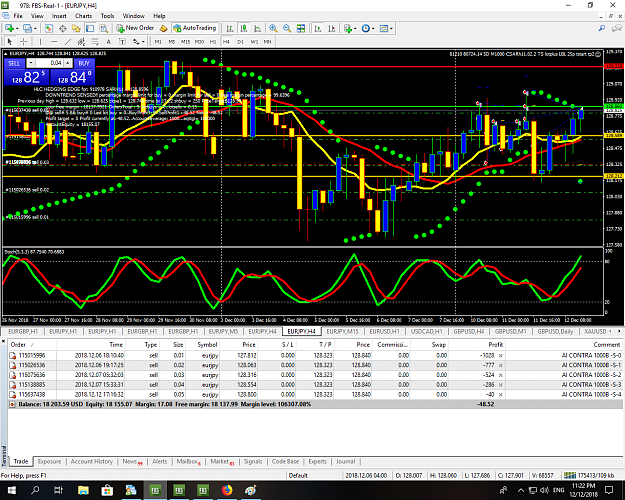Open the Insert menu
This screenshot has height=500, width=625.
click(x=59, y=16)
